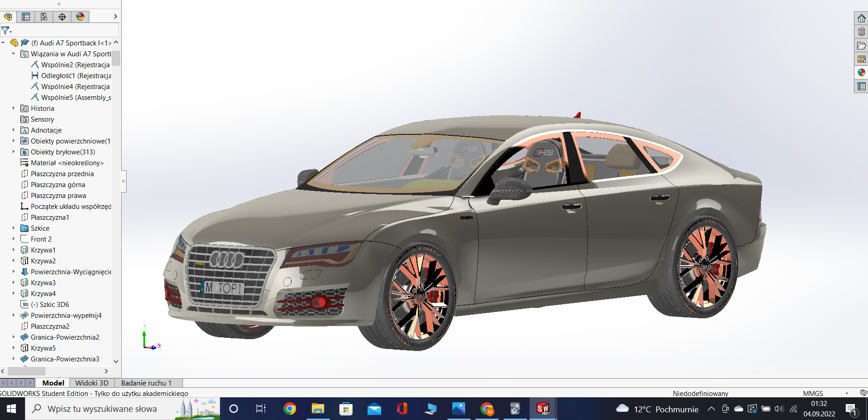868x420 pixels.
Task: Open the notification center icon
Action: pos(851,409)
